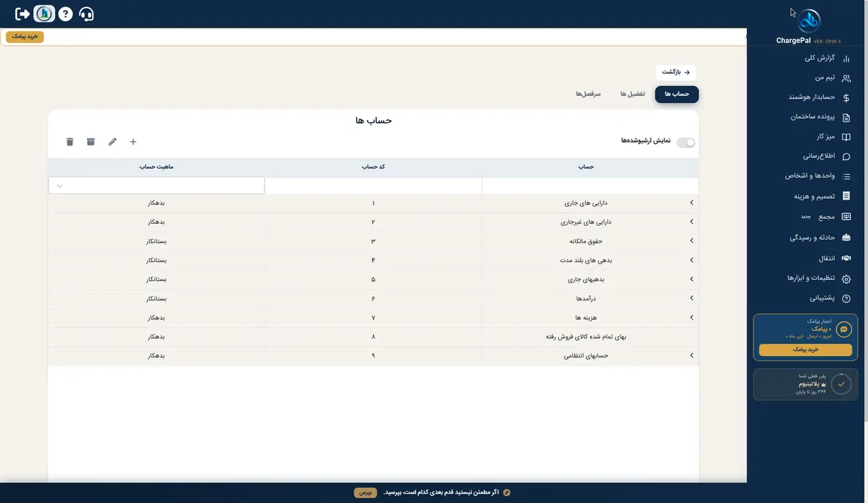The width and height of the screenshot is (868, 503).
Task: Open the ماهیت حساب filter dropdown
Action: point(156,186)
